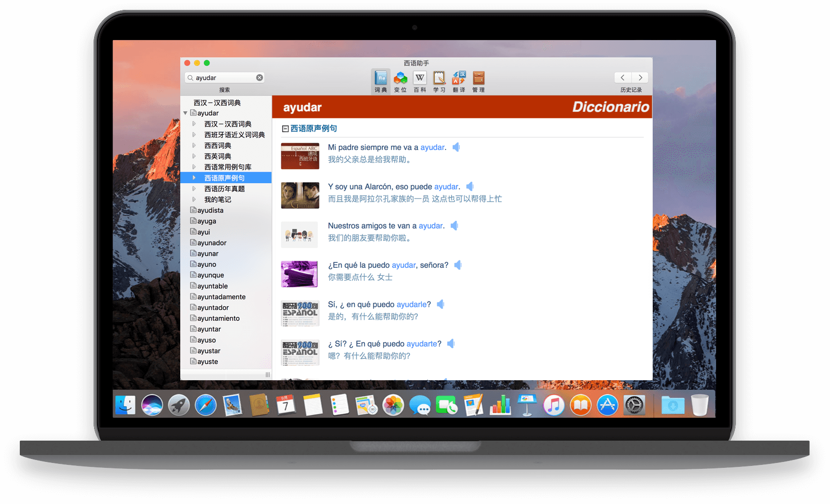Expand 西语常用例句库 tree item
The height and width of the screenshot is (504, 830).
[x=194, y=167]
